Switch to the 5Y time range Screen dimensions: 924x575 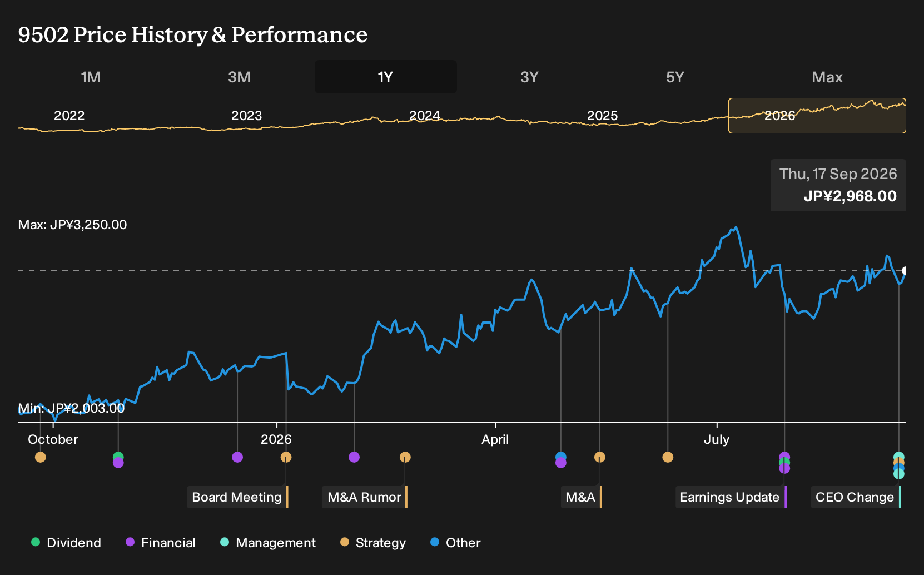[x=675, y=77]
